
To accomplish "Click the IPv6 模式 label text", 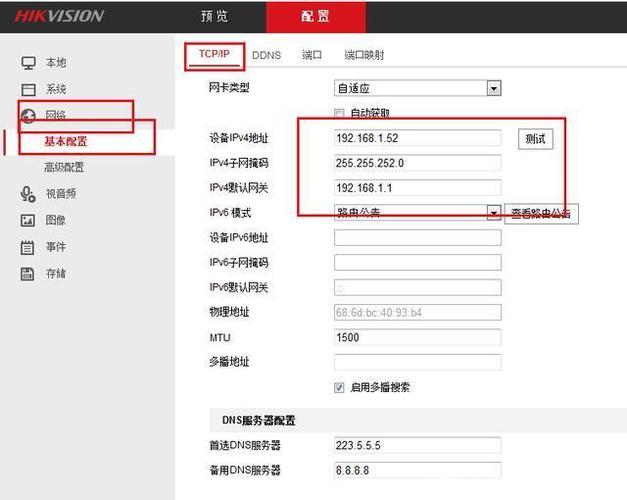I will pyautogui.click(x=230, y=212).
